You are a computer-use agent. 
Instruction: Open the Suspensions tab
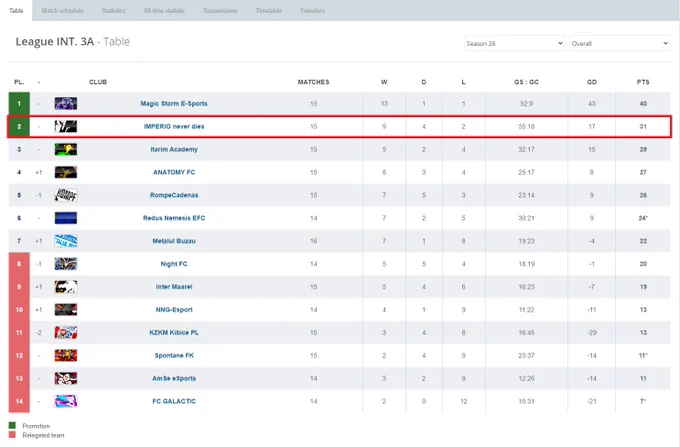[x=220, y=10]
